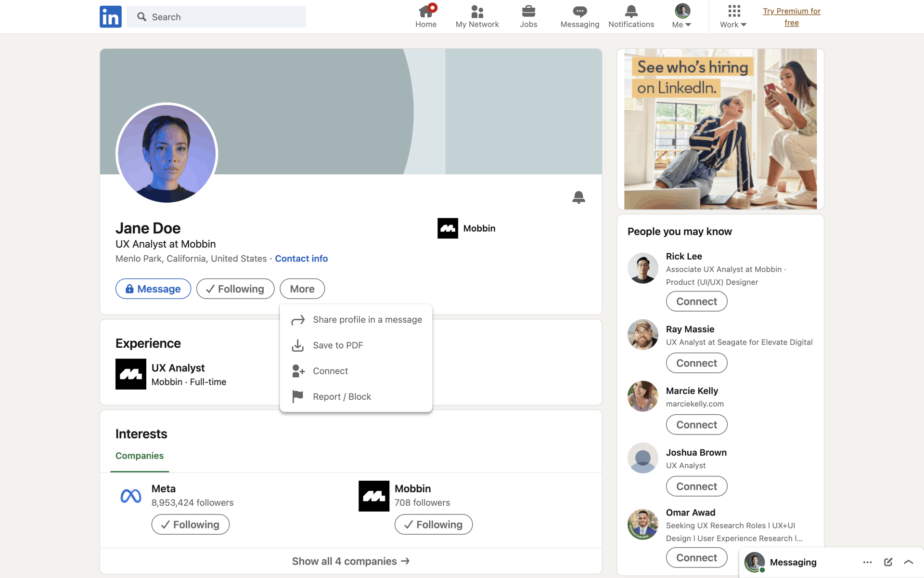Click the Message button
924x578 pixels.
(x=153, y=289)
